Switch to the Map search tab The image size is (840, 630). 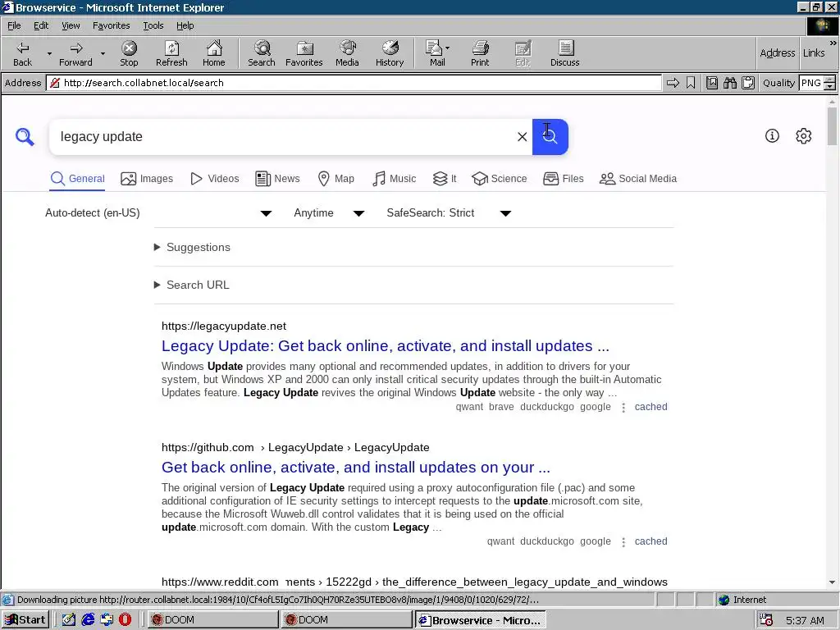[x=336, y=178]
